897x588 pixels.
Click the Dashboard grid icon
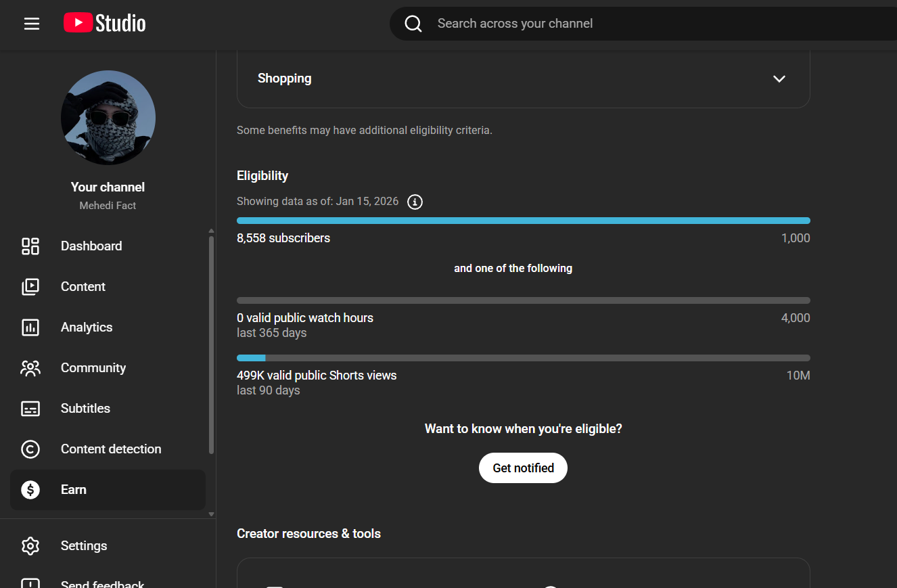click(x=30, y=246)
